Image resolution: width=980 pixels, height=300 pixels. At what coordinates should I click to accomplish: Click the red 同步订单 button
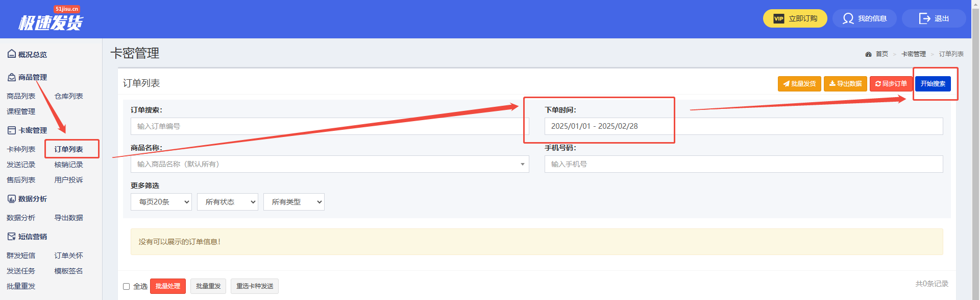[891, 84]
